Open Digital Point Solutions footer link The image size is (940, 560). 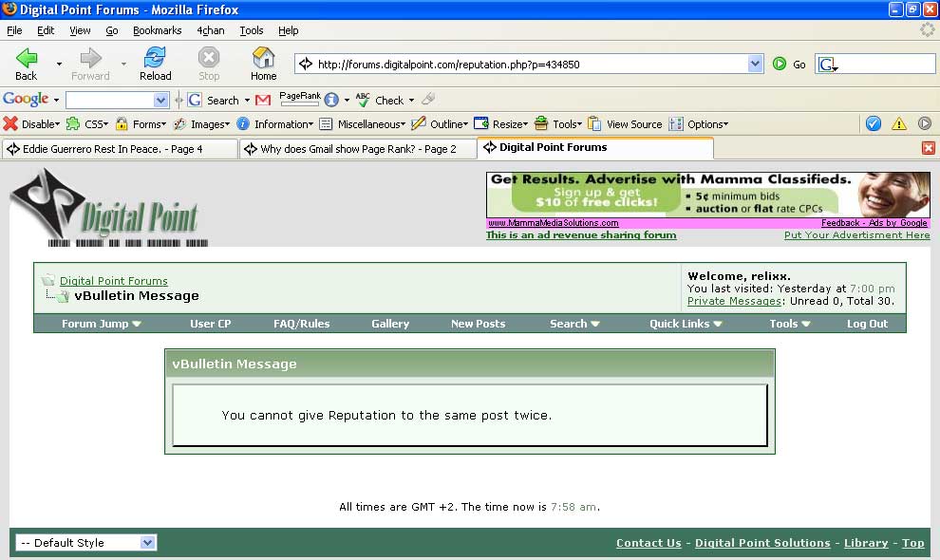click(x=762, y=543)
